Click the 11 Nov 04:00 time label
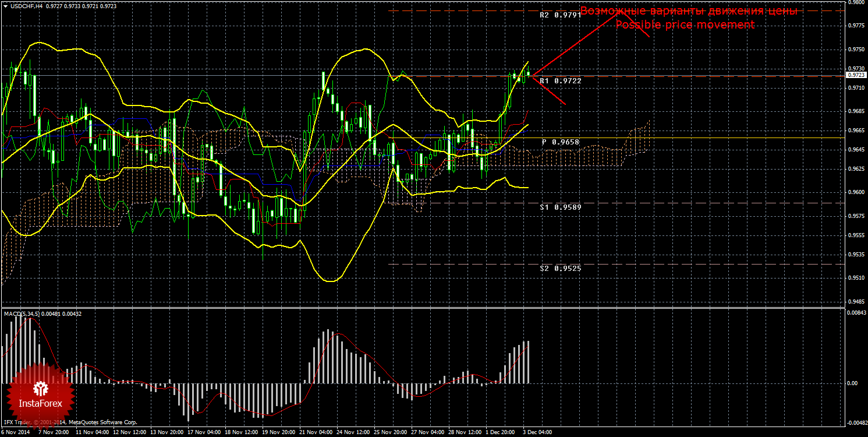 pyautogui.click(x=92, y=433)
